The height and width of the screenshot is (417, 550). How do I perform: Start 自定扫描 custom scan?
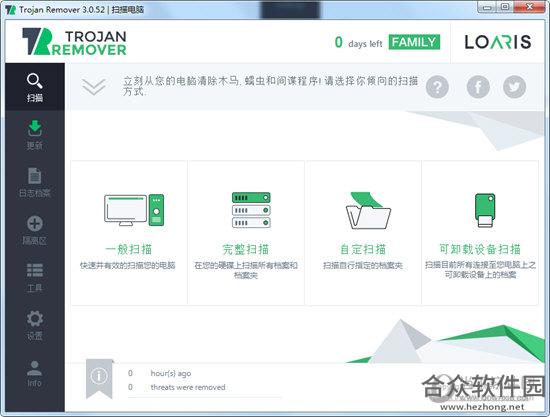pyautogui.click(x=363, y=233)
